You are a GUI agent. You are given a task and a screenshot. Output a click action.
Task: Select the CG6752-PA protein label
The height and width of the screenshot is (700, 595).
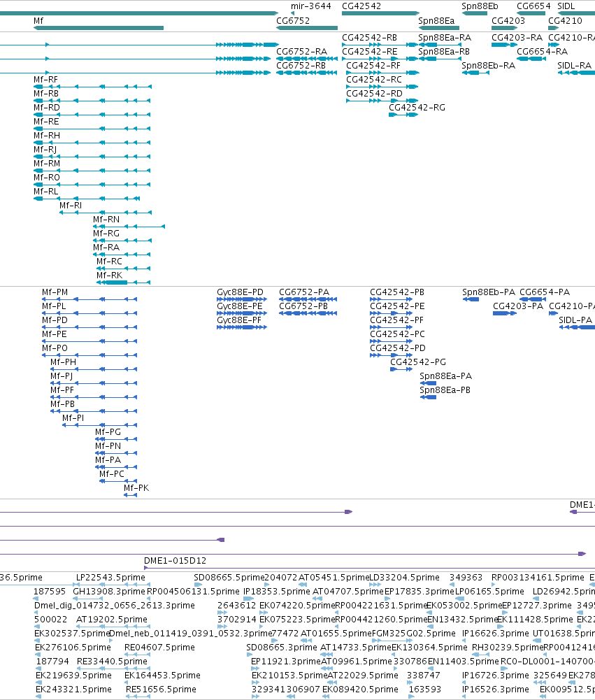tap(304, 292)
